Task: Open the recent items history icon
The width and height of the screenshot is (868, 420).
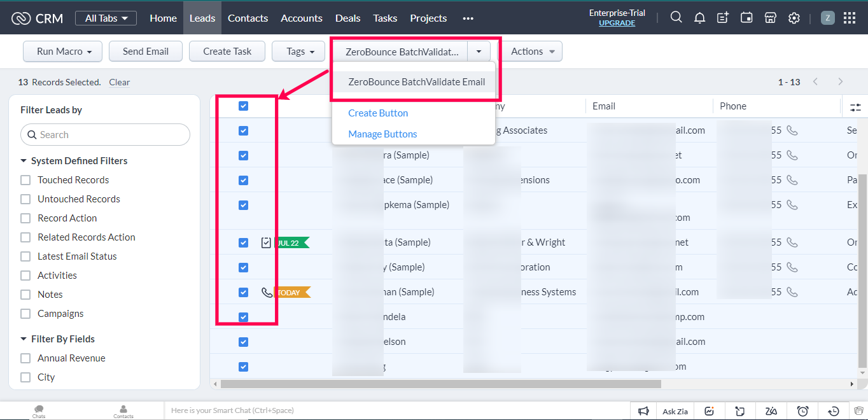Action: point(834,411)
